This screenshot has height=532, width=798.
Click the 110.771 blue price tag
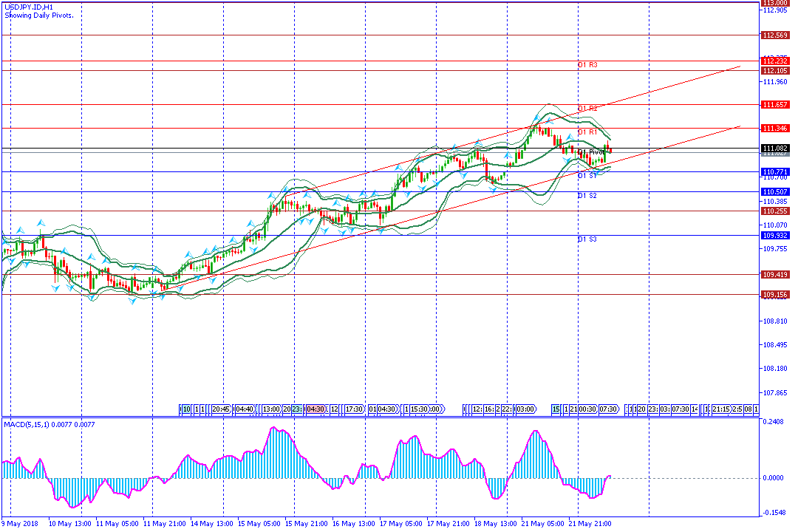pyautogui.click(x=775, y=171)
